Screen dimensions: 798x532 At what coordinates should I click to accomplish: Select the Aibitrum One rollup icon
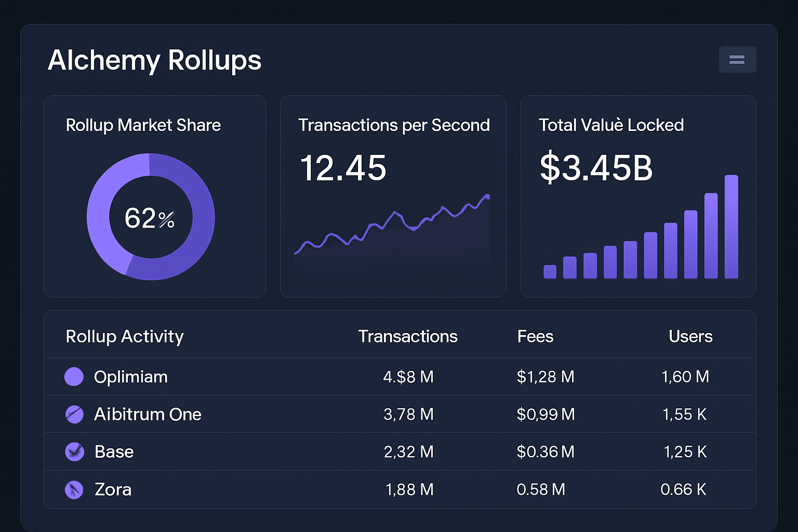coord(74,414)
